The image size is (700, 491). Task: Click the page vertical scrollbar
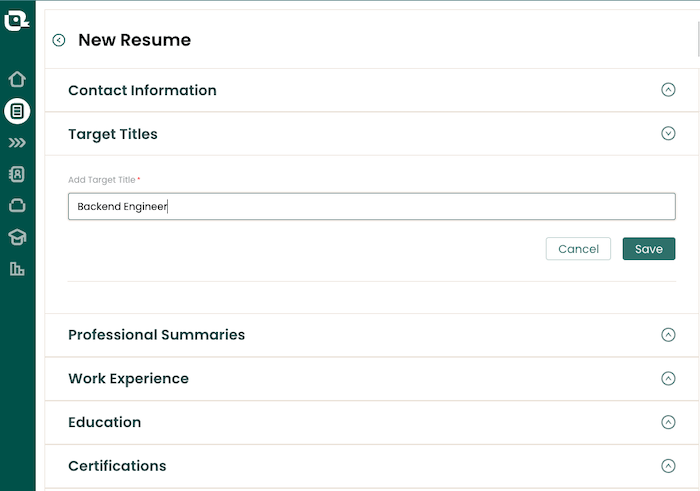(x=698, y=38)
